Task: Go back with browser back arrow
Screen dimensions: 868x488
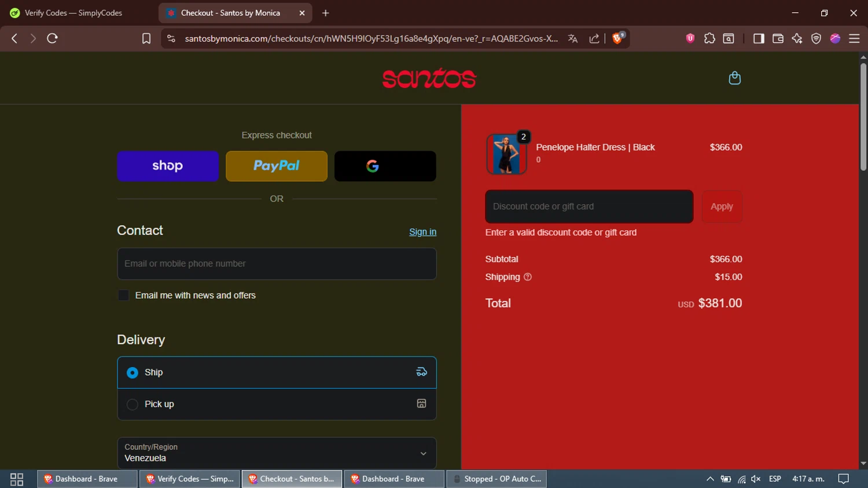Action: click(14, 38)
